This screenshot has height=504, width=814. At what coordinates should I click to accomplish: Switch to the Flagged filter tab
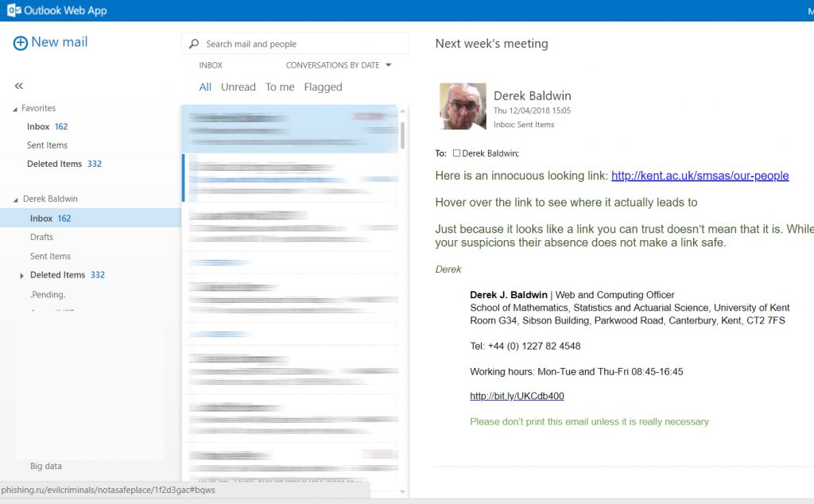323,87
